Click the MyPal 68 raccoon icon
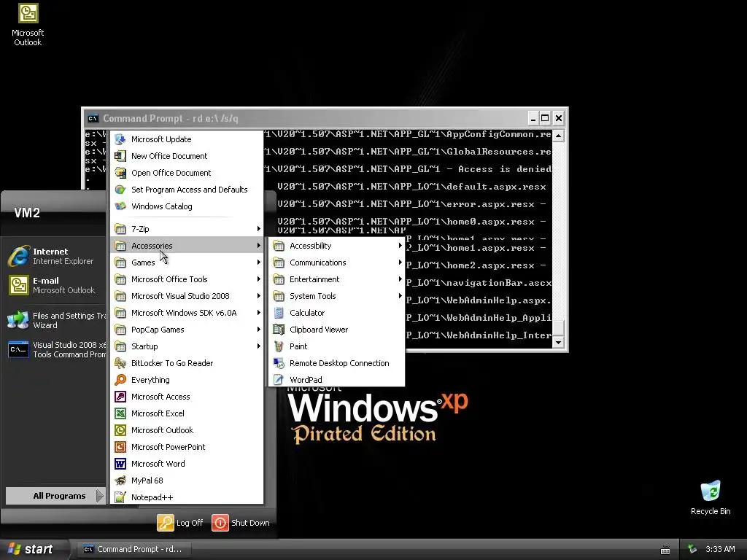This screenshot has height=560, width=747. coord(120,481)
